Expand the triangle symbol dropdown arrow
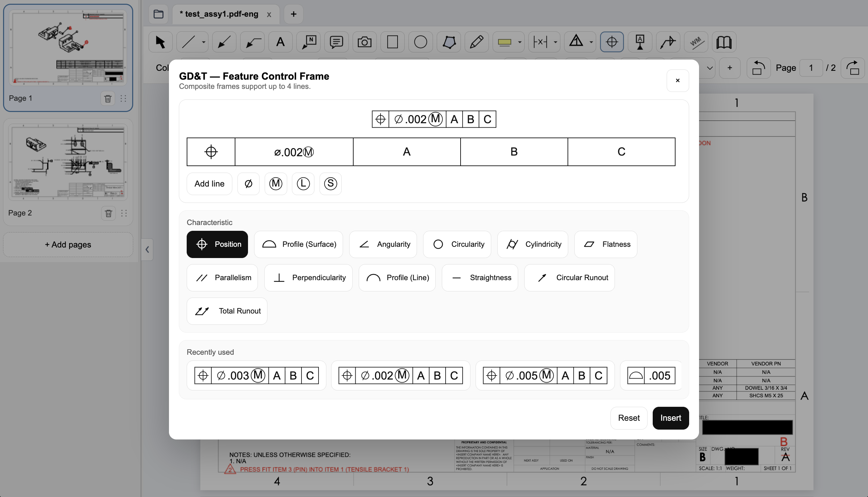 tap(591, 42)
